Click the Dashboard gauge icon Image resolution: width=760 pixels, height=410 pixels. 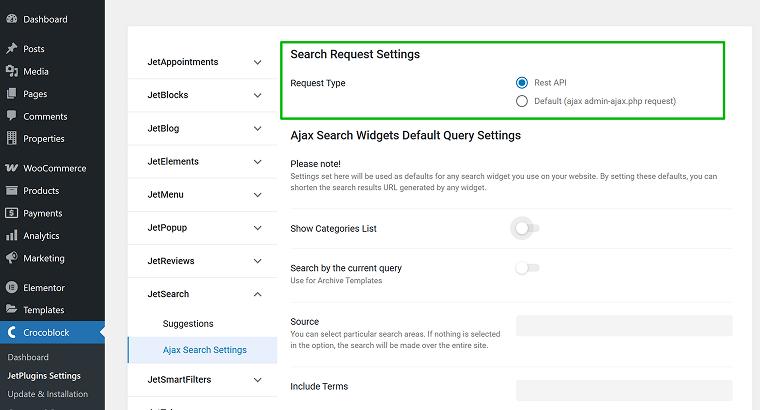click(x=12, y=19)
